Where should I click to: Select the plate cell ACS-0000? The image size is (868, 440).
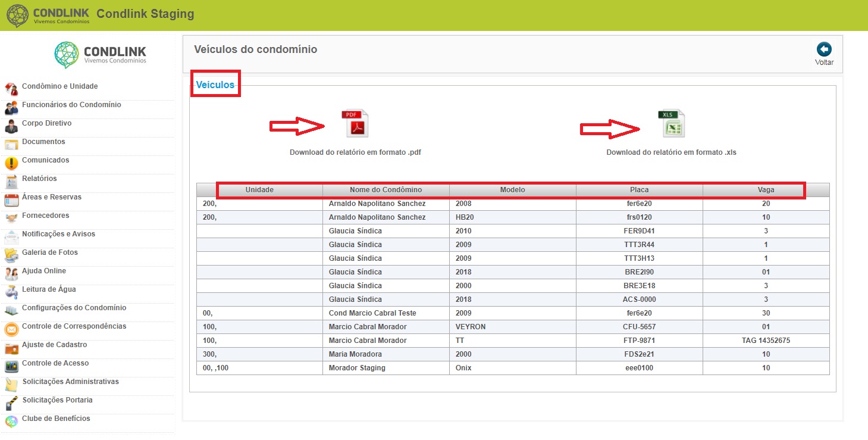click(640, 299)
